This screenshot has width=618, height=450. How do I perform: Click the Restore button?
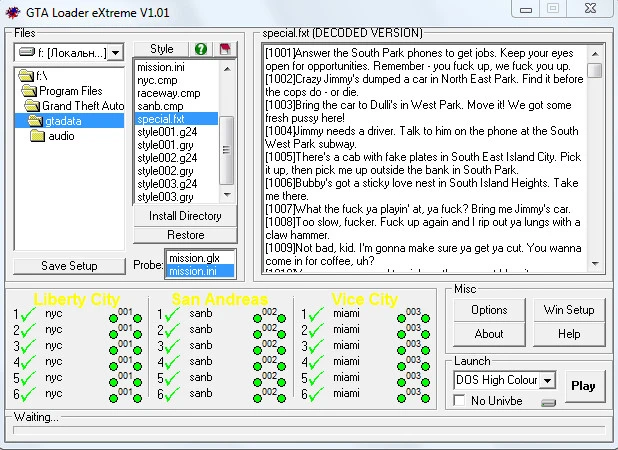(x=185, y=235)
